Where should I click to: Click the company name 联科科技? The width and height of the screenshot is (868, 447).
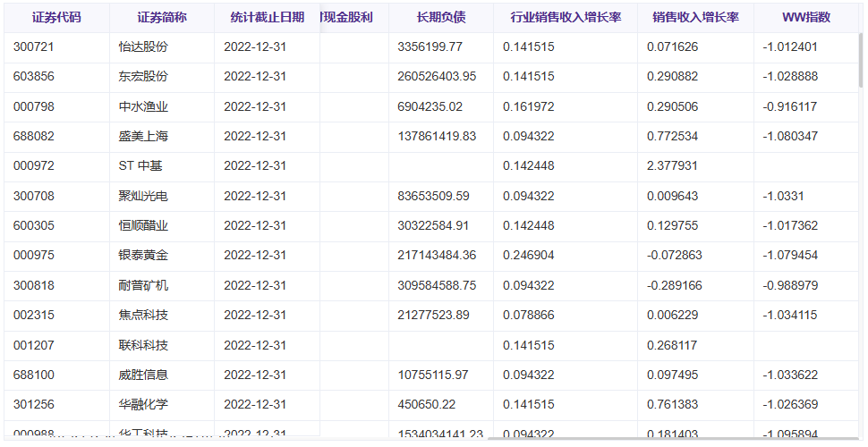(143, 345)
